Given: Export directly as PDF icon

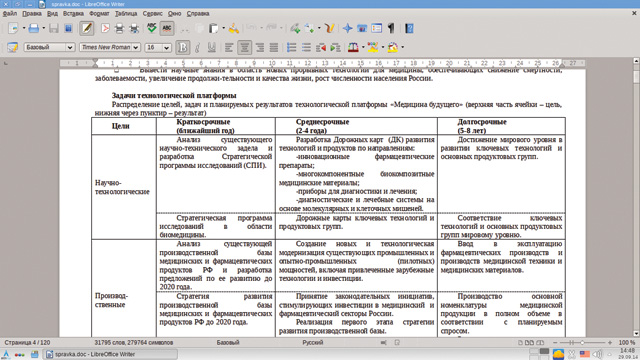Looking at the screenshot, I should [x=105, y=28].
